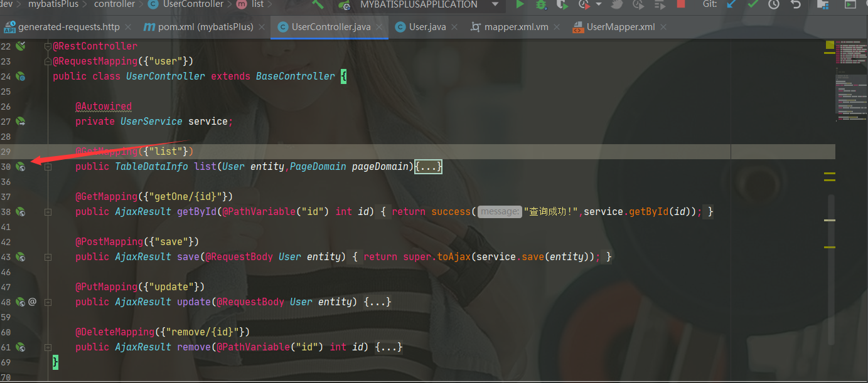Open the terminal icon at toolbar far right
868x383 pixels.
click(852, 6)
